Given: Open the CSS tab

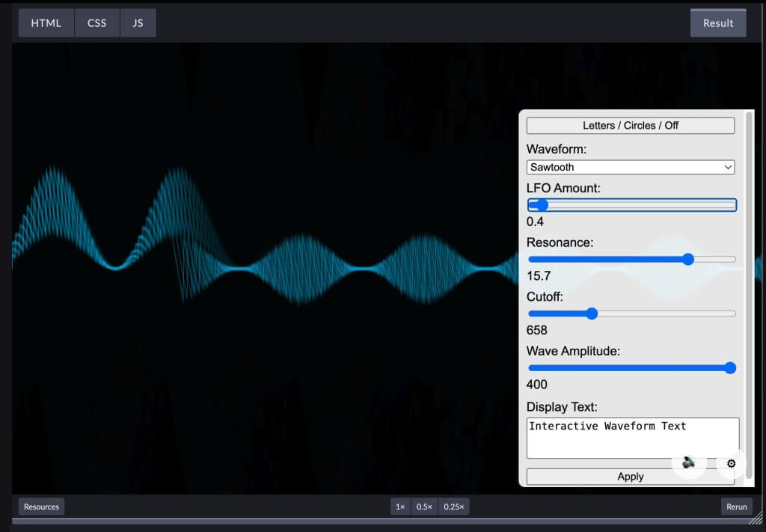Looking at the screenshot, I should click(97, 23).
